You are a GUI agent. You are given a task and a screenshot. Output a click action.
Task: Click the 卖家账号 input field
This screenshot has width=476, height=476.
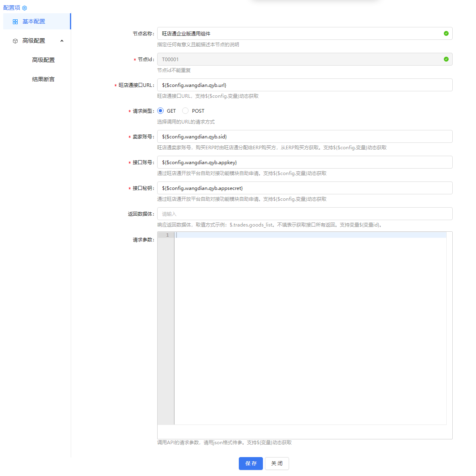point(281,136)
